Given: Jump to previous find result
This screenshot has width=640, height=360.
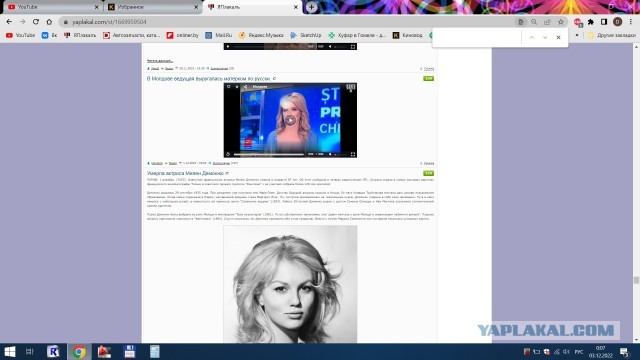Looking at the screenshot, I should (x=531, y=37).
